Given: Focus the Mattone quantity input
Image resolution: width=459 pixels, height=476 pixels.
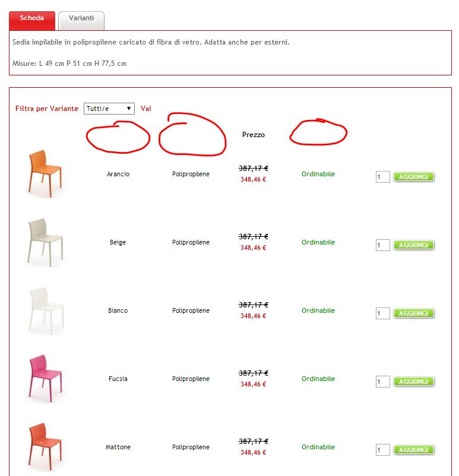Looking at the screenshot, I should click(x=382, y=450).
